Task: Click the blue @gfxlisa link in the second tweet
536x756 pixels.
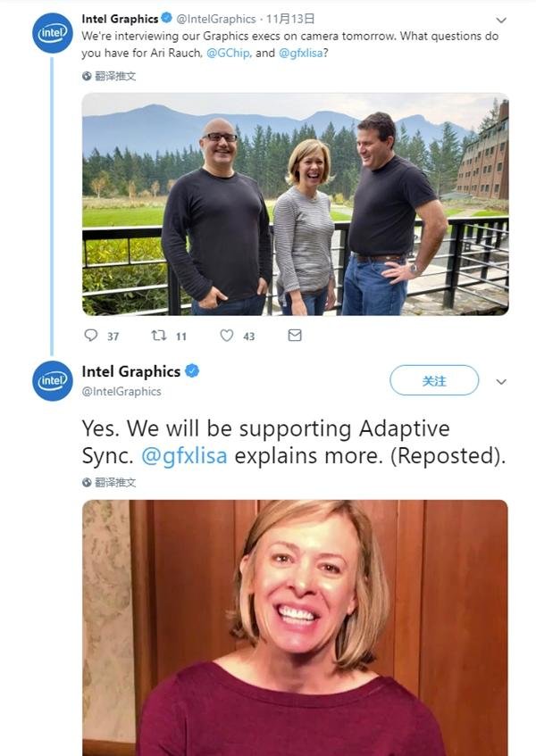Action: click(x=184, y=455)
